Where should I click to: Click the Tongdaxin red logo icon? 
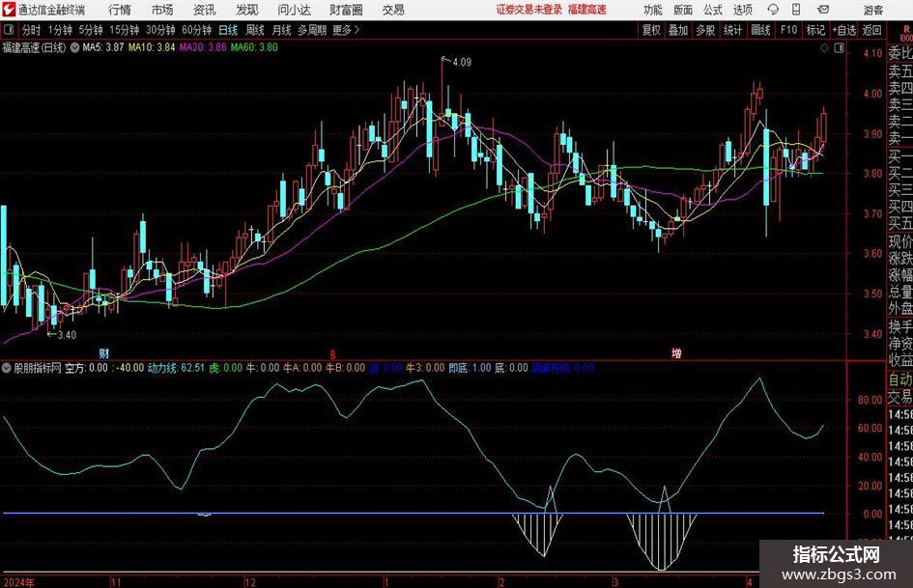tap(8, 10)
